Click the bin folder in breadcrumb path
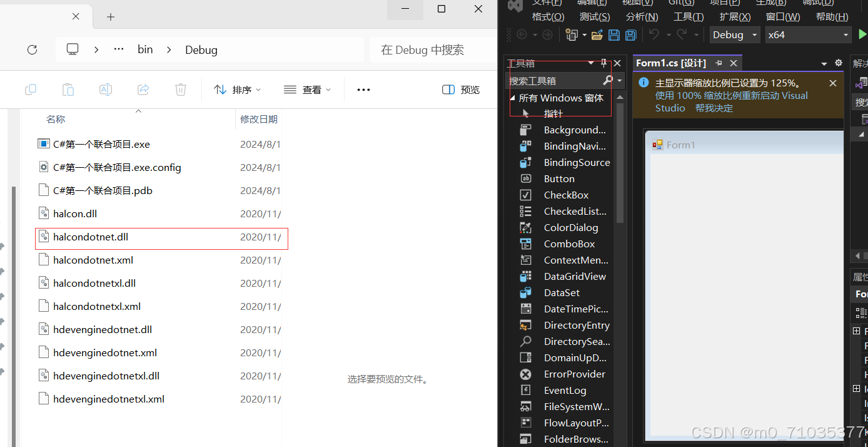Image resolution: width=868 pixels, height=447 pixels. click(x=145, y=49)
